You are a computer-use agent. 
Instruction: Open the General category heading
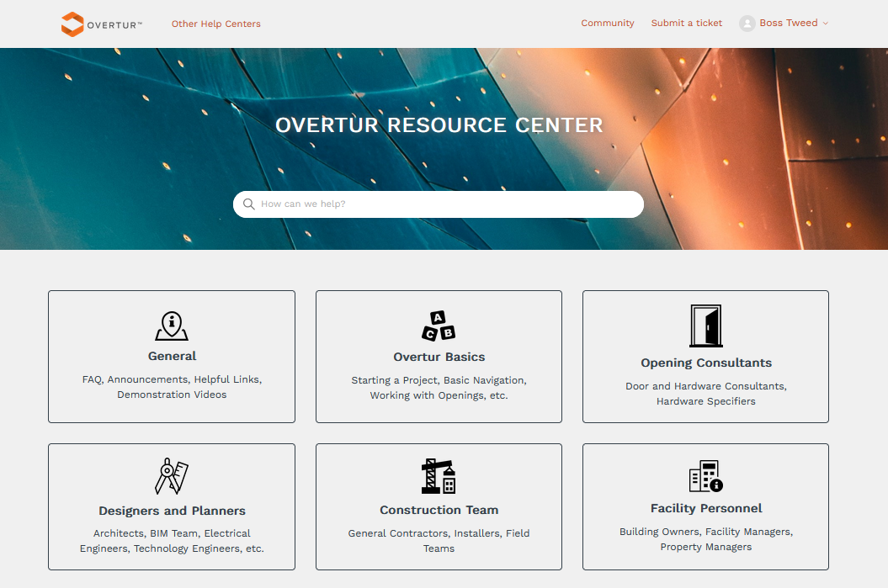173,356
